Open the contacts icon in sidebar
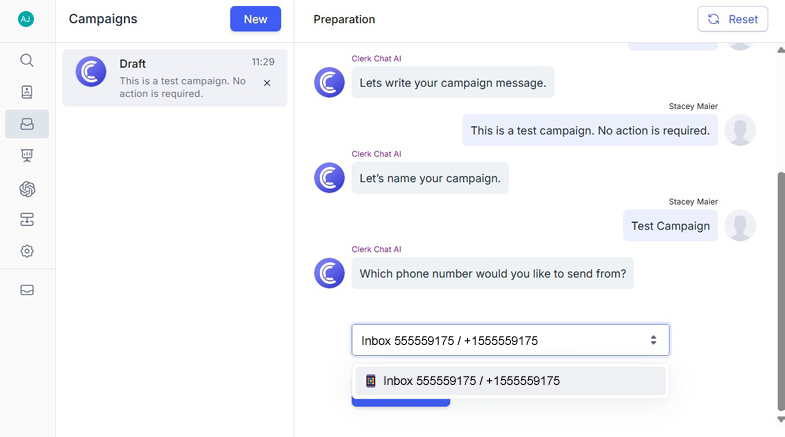Screen dimensions: 785x437 (27, 92)
